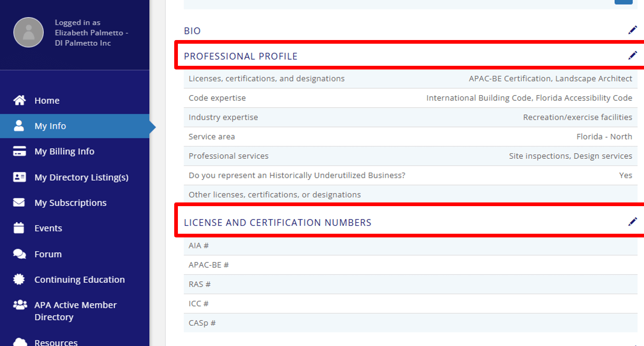
Task: Click the chat bubbles icon next to Forum
Action: [x=19, y=254]
